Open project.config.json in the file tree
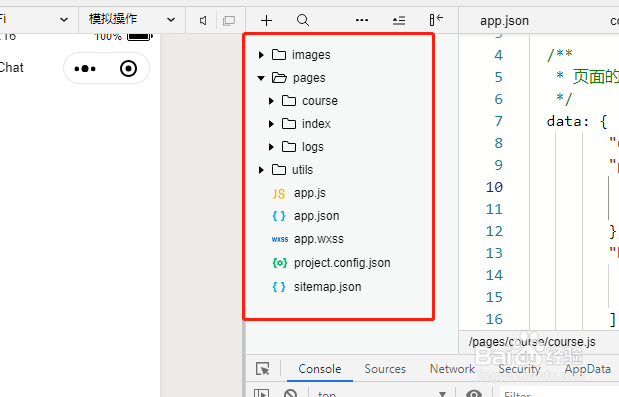Image resolution: width=619 pixels, height=397 pixels. click(342, 263)
